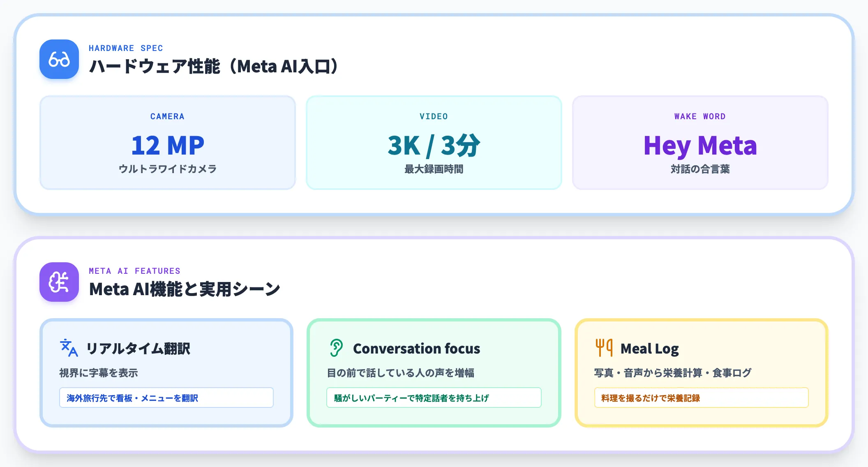Viewport: 868px width, 467px height.
Task: Click the 料理を撮るだけで栄養記録 example box
Action: point(702,398)
